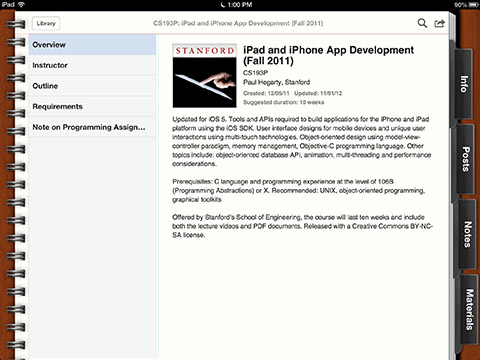The width and height of the screenshot is (480, 360).
Task: Show the course Outline
Action: (92, 86)
